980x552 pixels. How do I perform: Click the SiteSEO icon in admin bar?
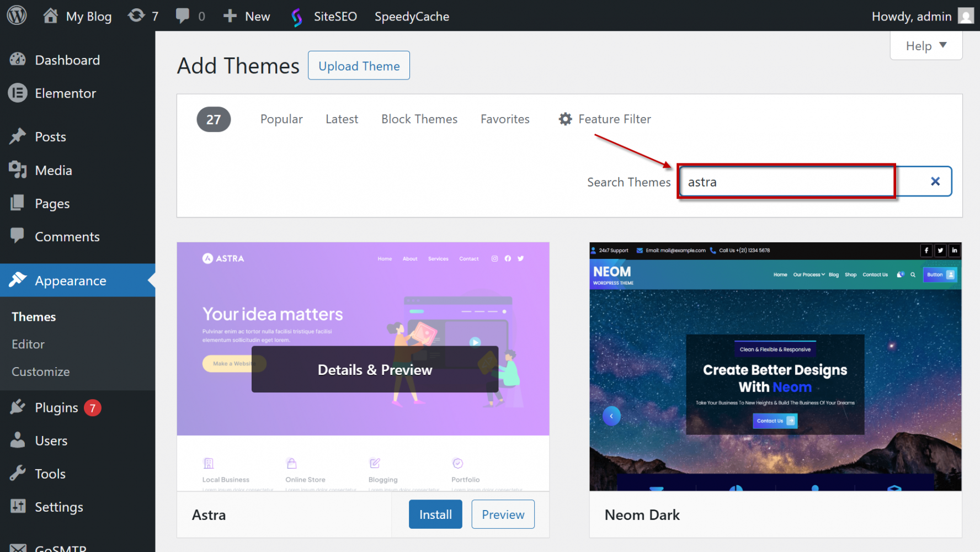pos(297,17)
